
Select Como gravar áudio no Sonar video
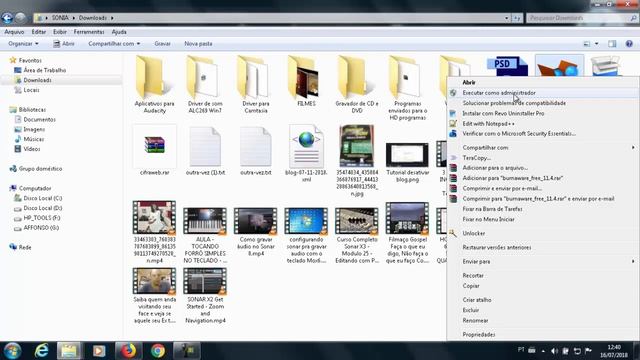[256, 232]
